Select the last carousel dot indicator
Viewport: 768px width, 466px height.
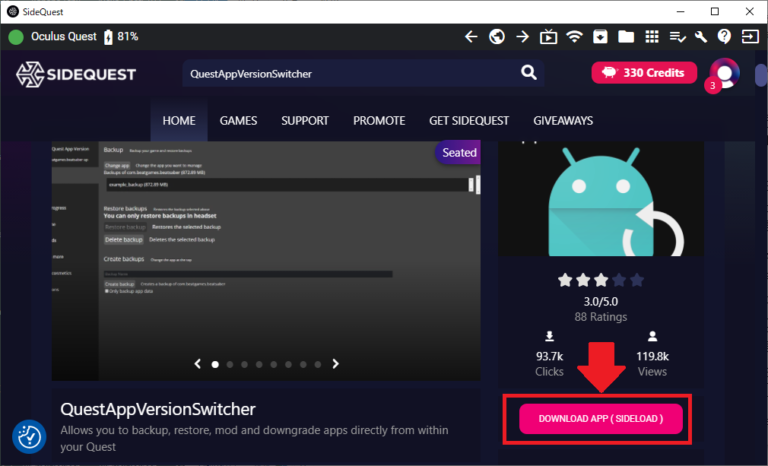(317, 364)
